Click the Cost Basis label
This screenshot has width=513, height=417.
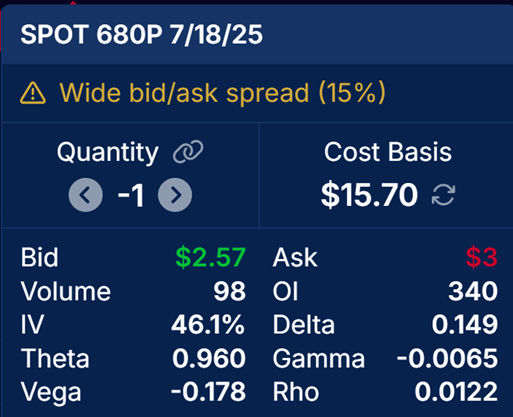[x=388, y=152]
